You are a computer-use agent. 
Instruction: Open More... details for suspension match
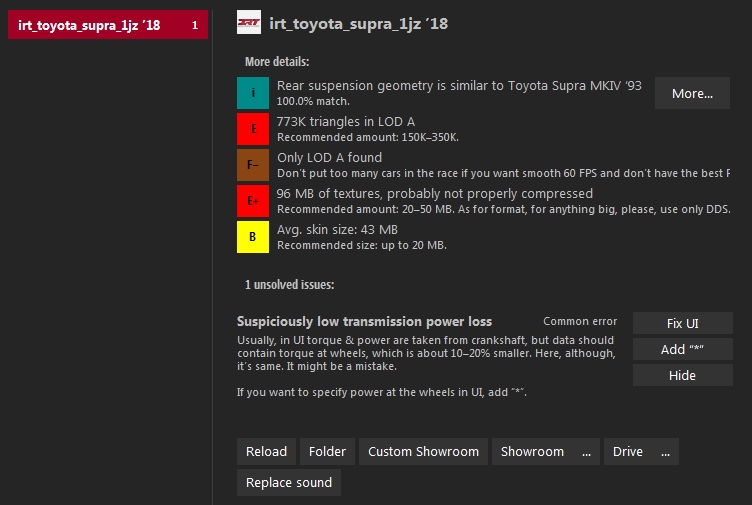692,93
